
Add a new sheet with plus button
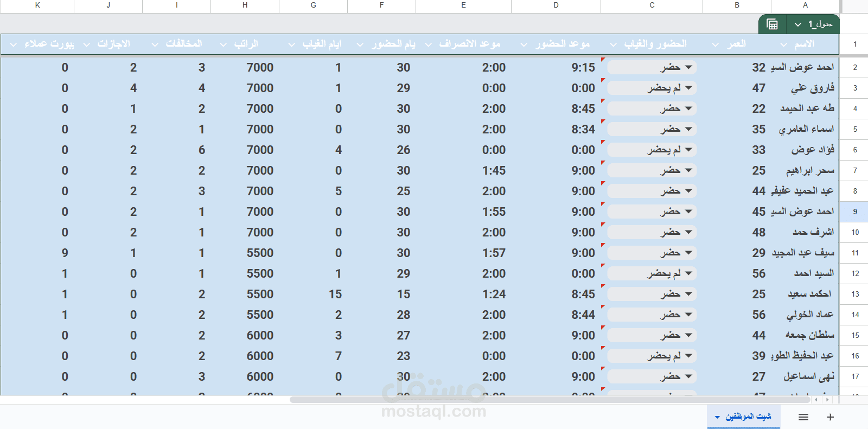[x=830, y=417]
